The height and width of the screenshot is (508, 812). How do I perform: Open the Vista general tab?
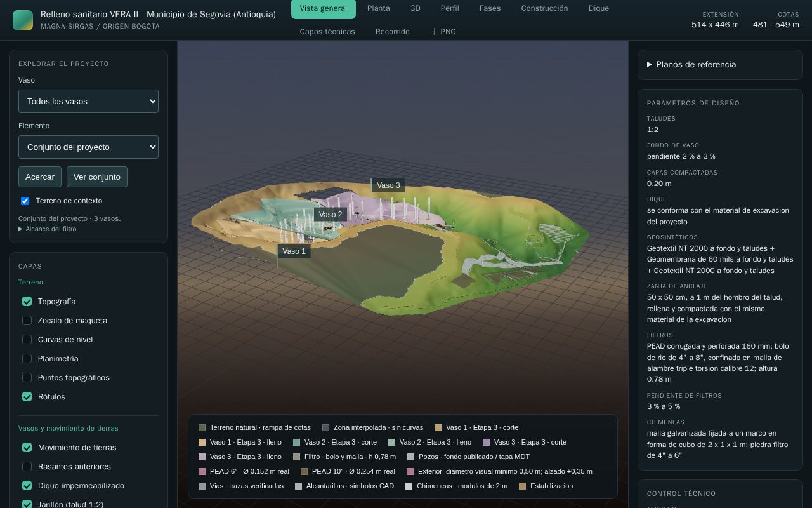coord(324,8)
